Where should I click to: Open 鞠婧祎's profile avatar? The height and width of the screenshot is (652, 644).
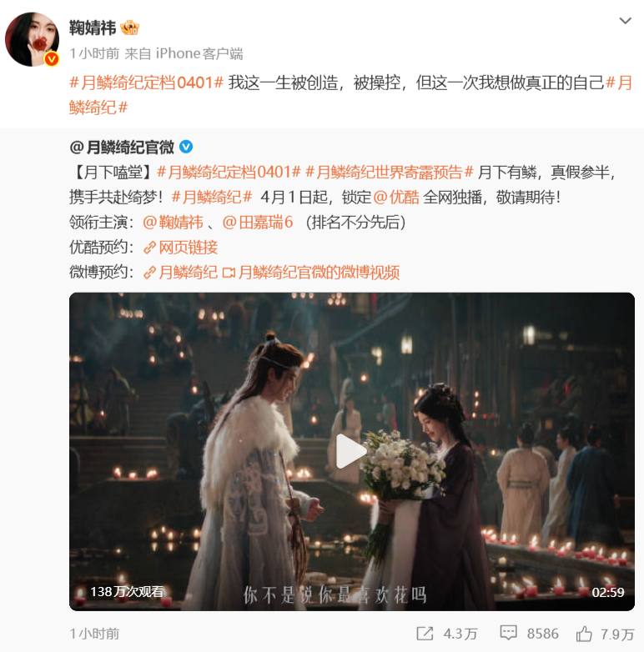coord(32,39)
